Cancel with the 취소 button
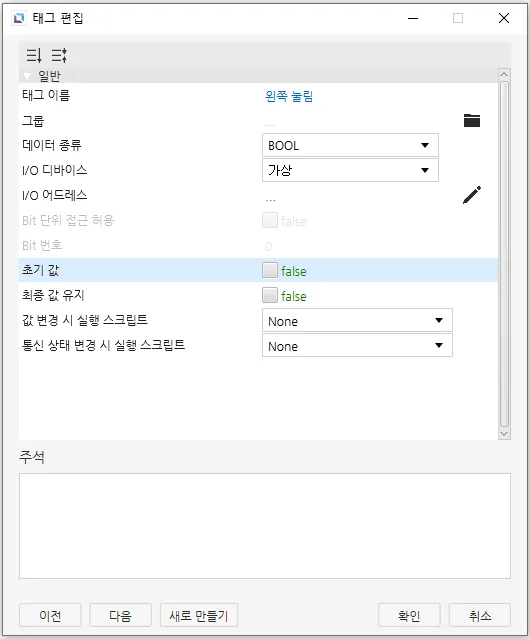This screenshot has width=530, height=639. (x=480, y=615)
